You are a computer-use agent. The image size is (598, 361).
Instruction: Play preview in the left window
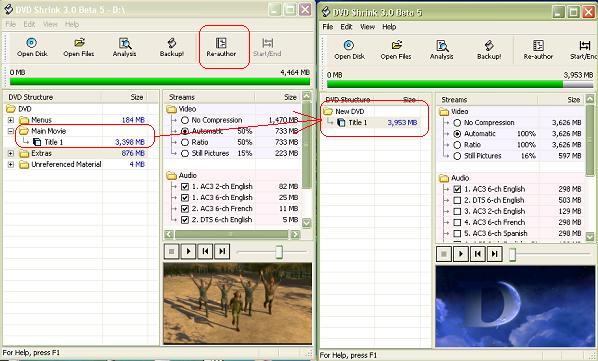pos(188,251)
